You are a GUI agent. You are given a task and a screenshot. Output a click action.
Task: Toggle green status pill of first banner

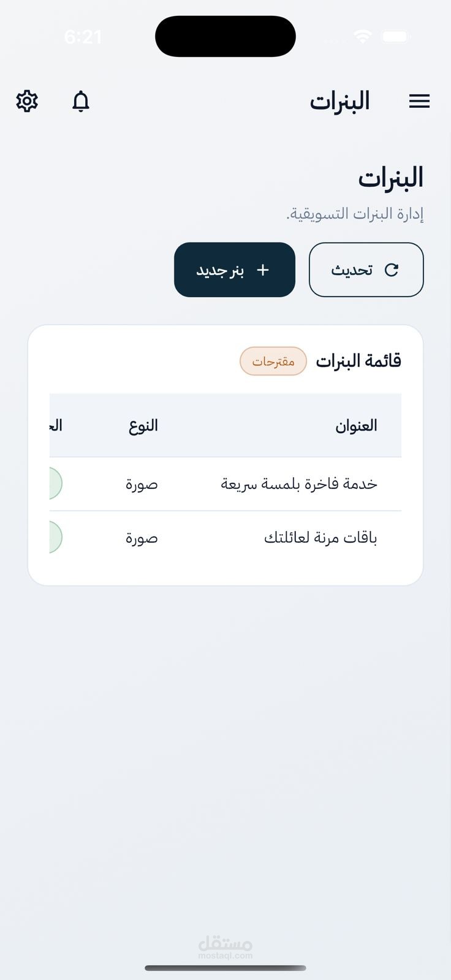55,484
